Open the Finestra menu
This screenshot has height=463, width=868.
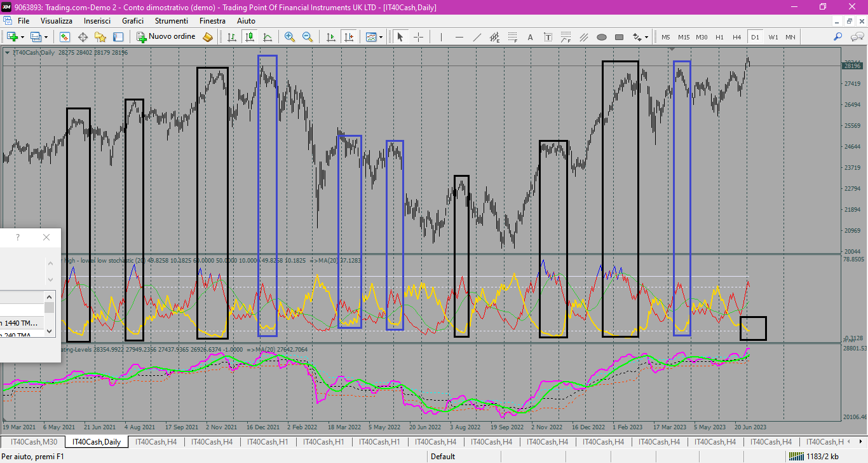[212, 21]
